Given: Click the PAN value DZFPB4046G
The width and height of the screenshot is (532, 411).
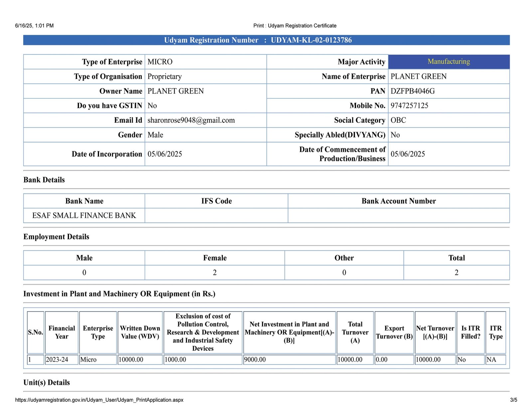Looking at the screenshot, I should pos(413,91).
